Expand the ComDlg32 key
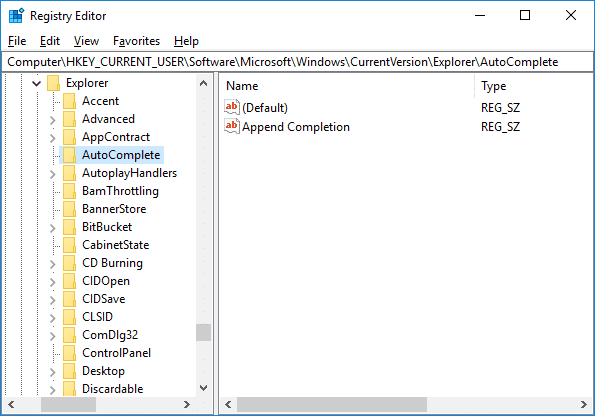 click(x=52, y=336)
